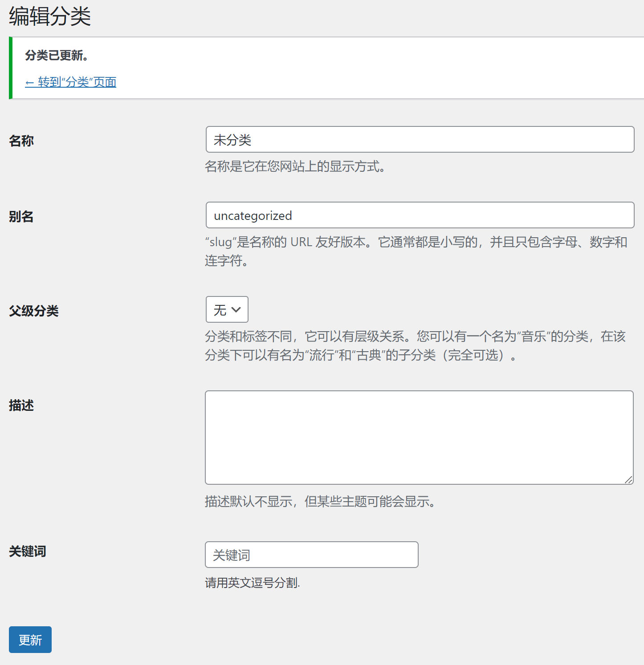
Task: Click the 父级分类 field label
Action: 34,311
